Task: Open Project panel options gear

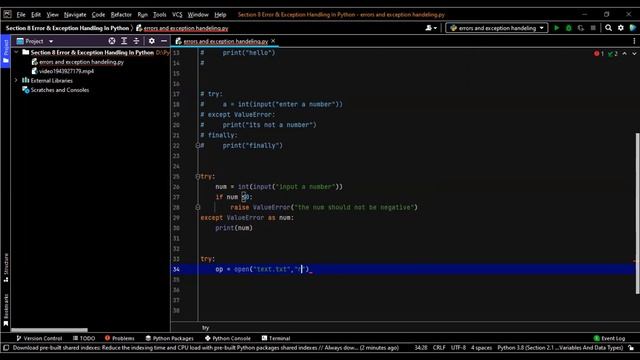Action: (x=151, y=41)
